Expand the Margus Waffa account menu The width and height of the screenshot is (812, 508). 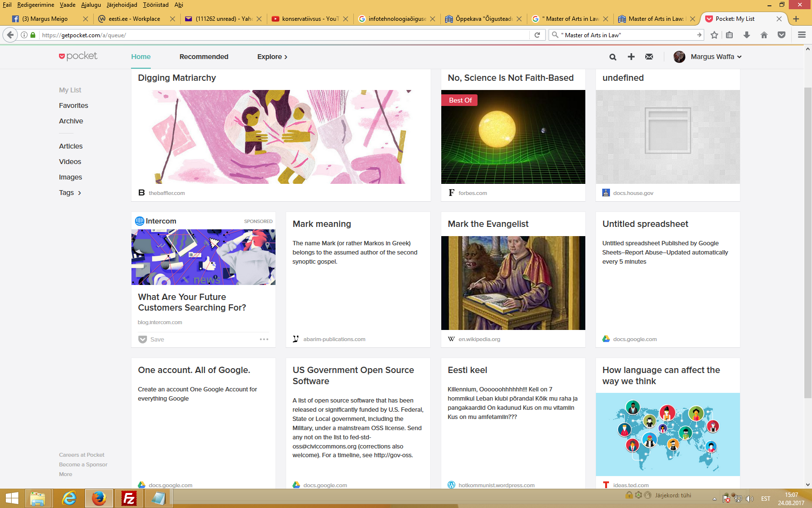click(716, 57)
